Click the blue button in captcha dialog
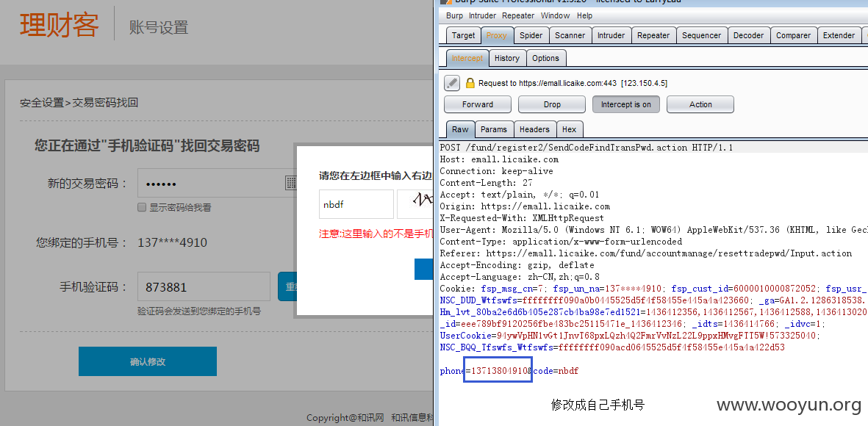868x426 pixels. (x=424, y=269)
